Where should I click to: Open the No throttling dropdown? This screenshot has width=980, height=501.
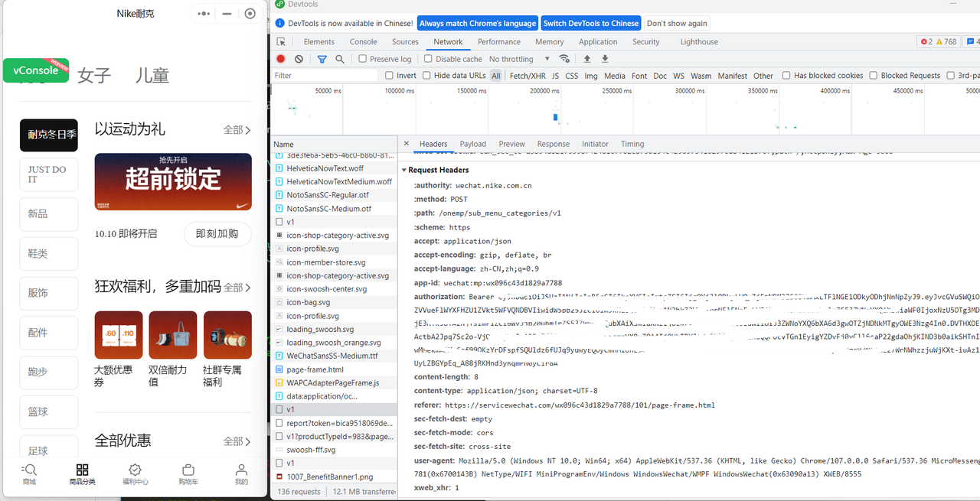click(x=519, y=59)
